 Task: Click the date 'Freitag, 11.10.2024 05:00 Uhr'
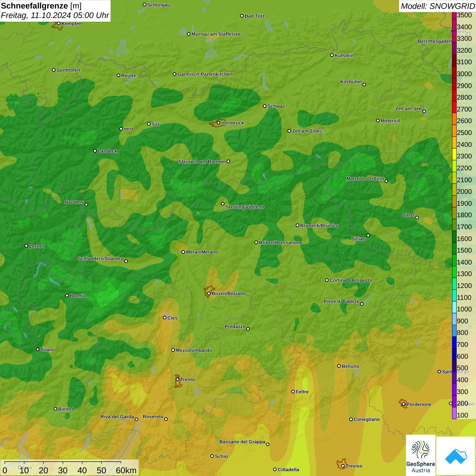pos(55,15)
